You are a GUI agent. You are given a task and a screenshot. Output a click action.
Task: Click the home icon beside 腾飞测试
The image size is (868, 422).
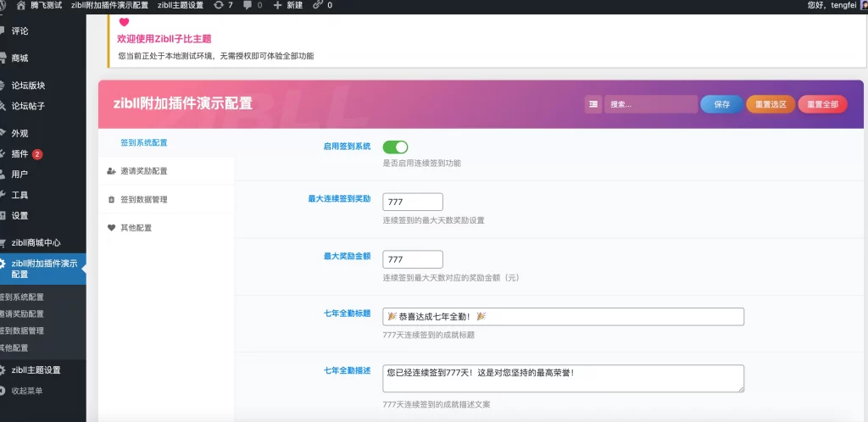click(21, 5)
